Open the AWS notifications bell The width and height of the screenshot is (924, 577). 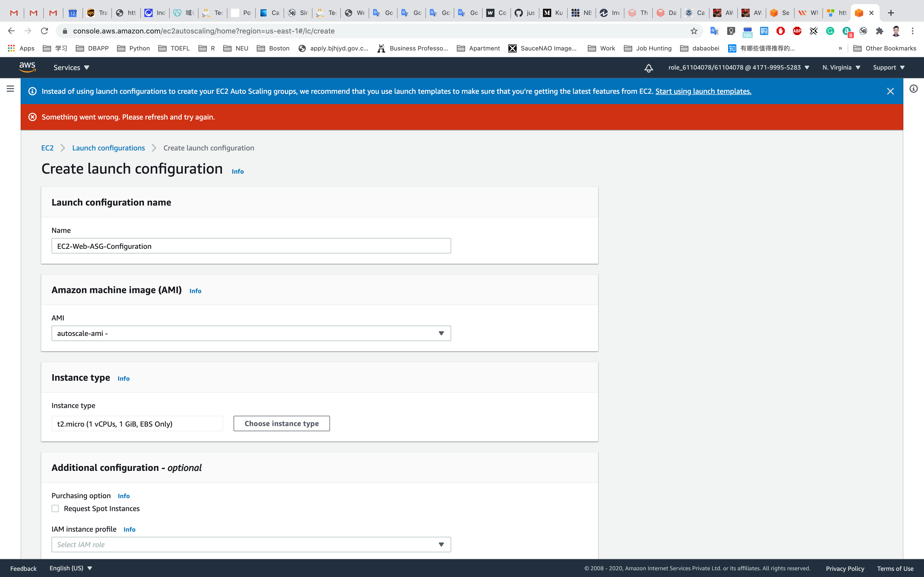click(x=648, y=67)
